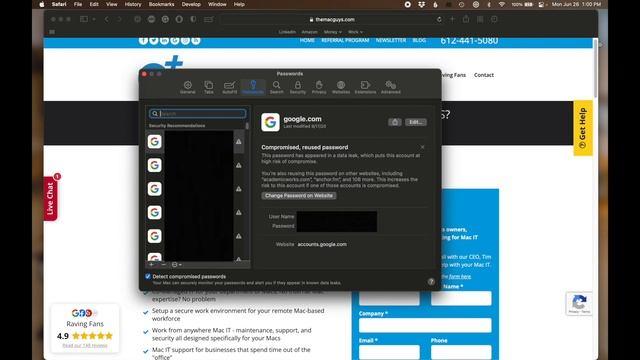Open the LinkedIn favorites bookmark
The width and height of the screenshot is (640, 360).
[287, 32]
